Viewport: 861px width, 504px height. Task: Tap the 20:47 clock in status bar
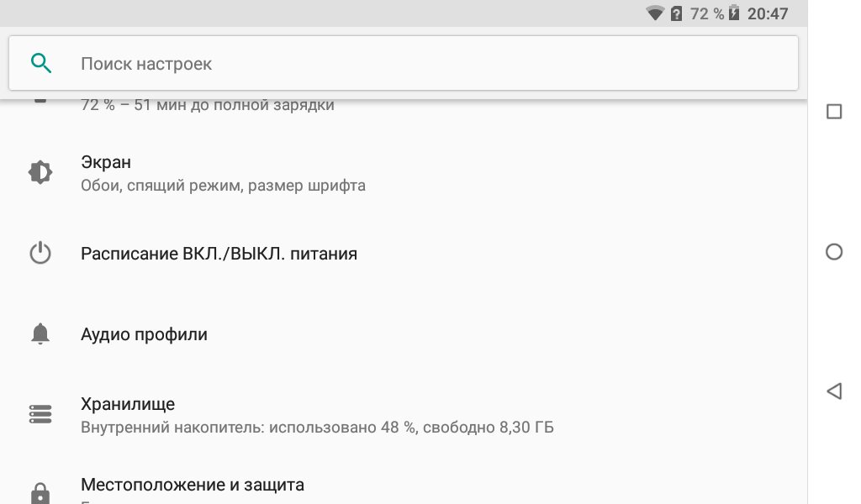click(768, 13)
